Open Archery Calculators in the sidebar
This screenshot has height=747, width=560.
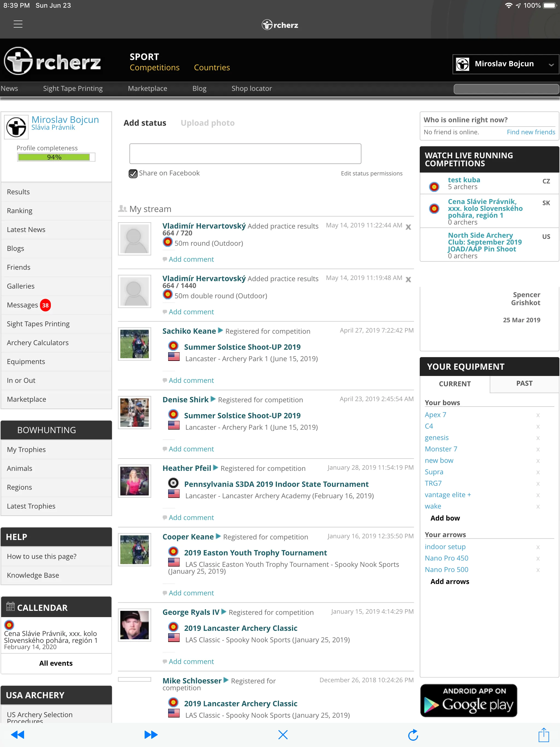(56, 342)
